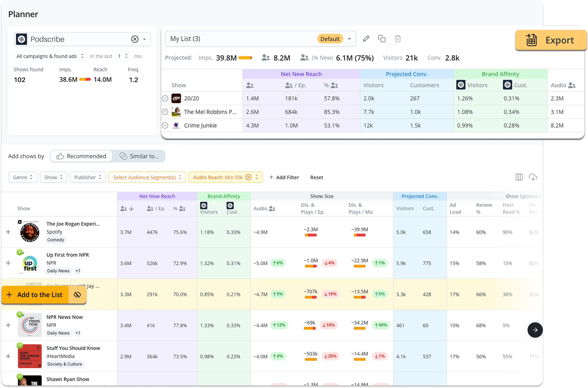This screenshot has width=588, height=388.
Task: Expand the Genre filter dropdown
Action: (23, 177)
